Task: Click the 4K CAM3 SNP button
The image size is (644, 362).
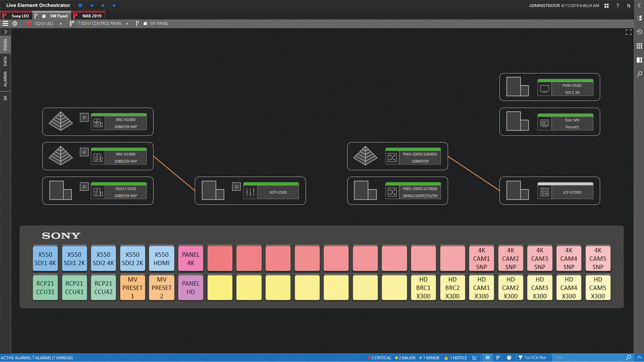Action: 540,259
